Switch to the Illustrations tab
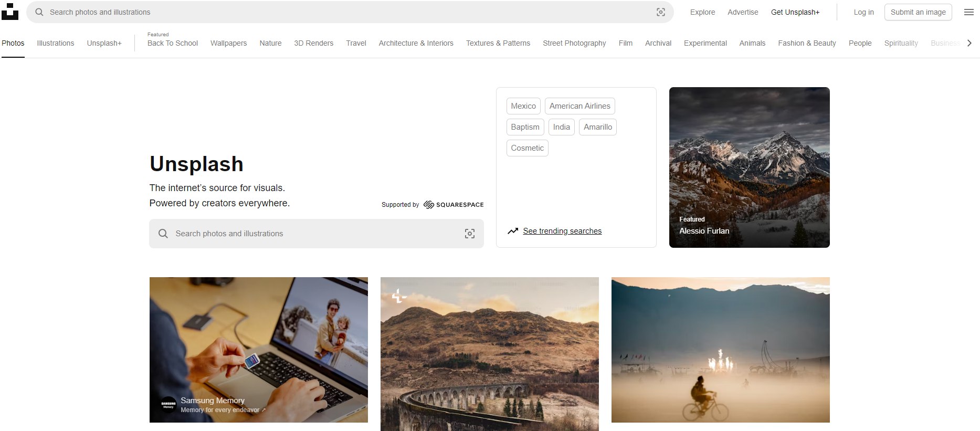Screen dimensions: 980x431 tap(56, 43)
